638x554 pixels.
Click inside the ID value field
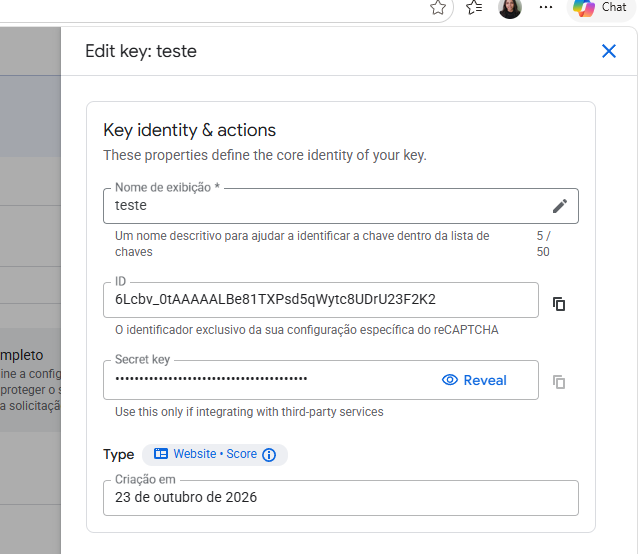coord(321,300)
